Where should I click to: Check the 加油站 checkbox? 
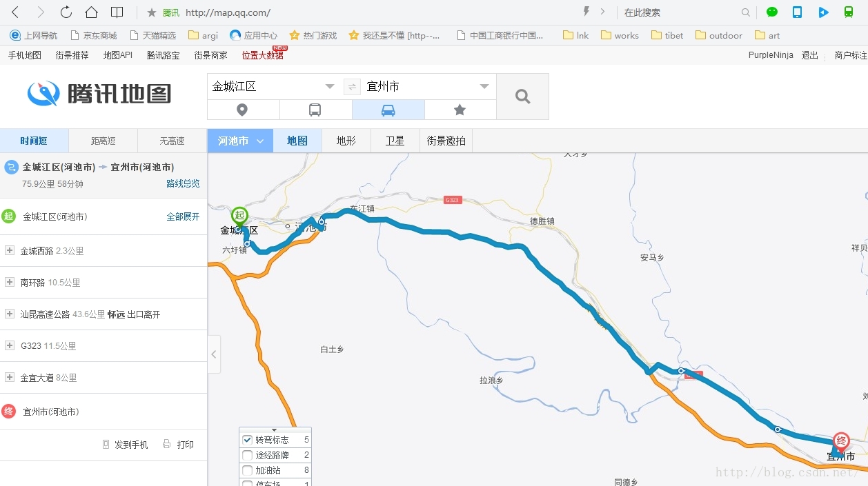point(247,470)
